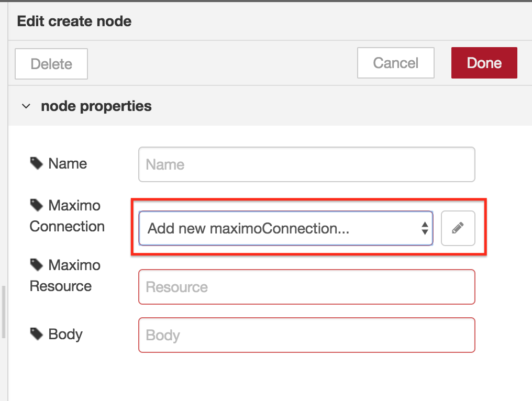The image size is (532, 401).
Task: Click the pencil edit icon beside Maximo Connection
Action: pyautogui.click(x=458, y=228)
